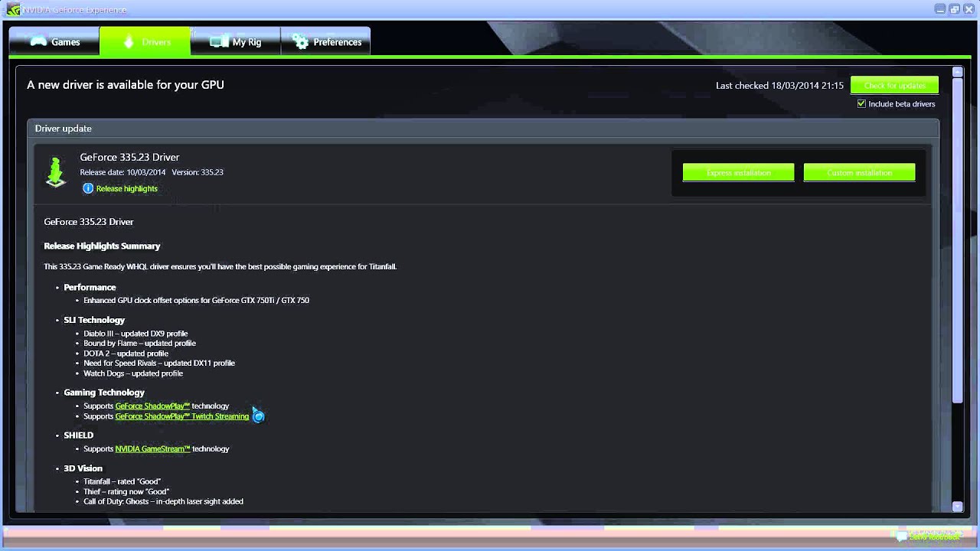Minimize the GeForce Experience window
This screenshot has width=980, height=551.
pyautogui.click(x=940, y=9)
